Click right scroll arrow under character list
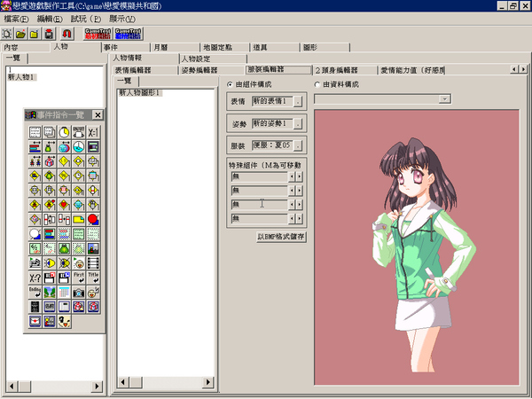The width and height of the screenshot is (532, 399). (x=97, y=386)
